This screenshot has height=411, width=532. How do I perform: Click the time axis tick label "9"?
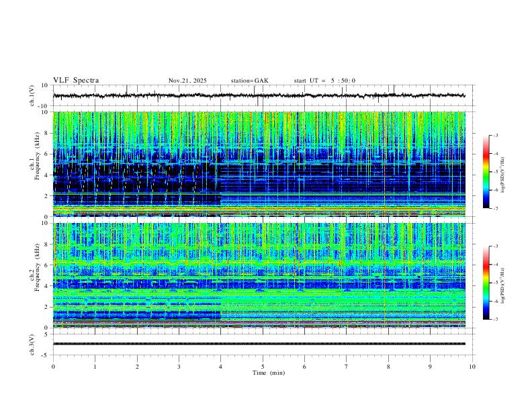point(430,367)
